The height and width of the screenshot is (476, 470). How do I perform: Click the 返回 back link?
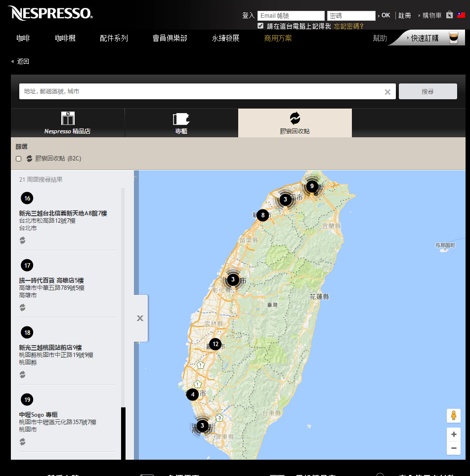pos(23,61)
